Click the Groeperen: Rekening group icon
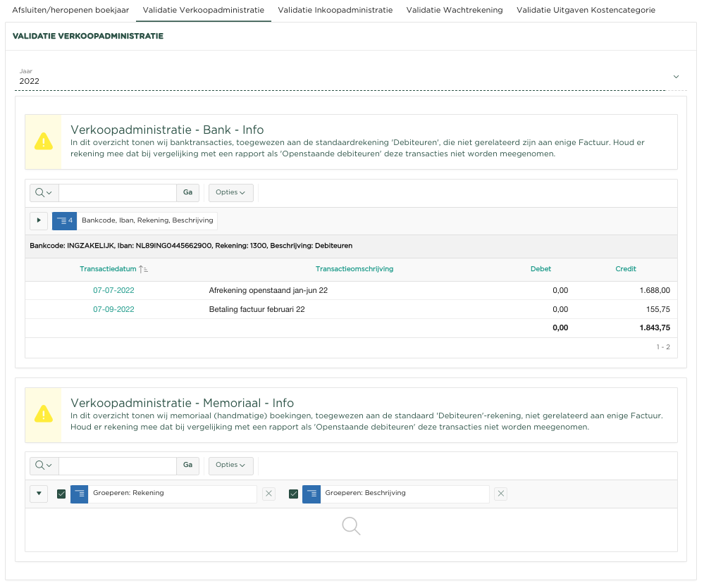Image resolution: width=704 pixels, height=588 pixels. click(x=79, y=494)
